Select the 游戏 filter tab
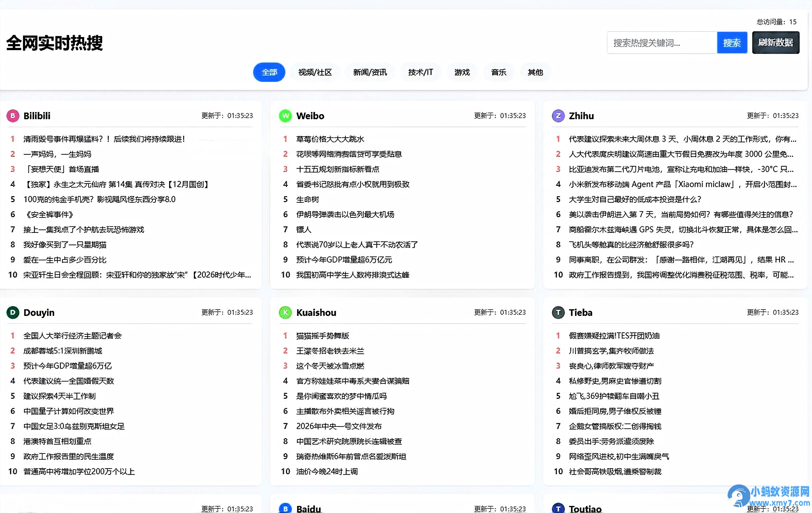Image resolution: width=812 pixels, height=513 pixels. point(462,72)
